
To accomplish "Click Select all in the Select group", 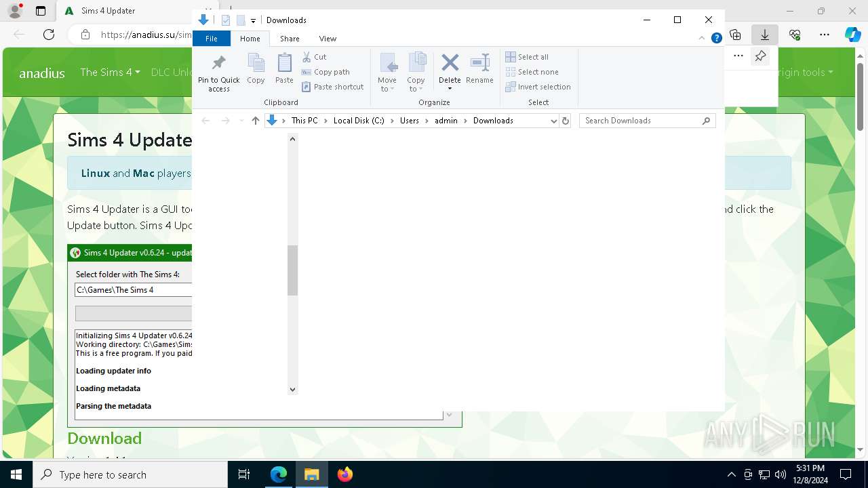I will (x=527, y=57).
